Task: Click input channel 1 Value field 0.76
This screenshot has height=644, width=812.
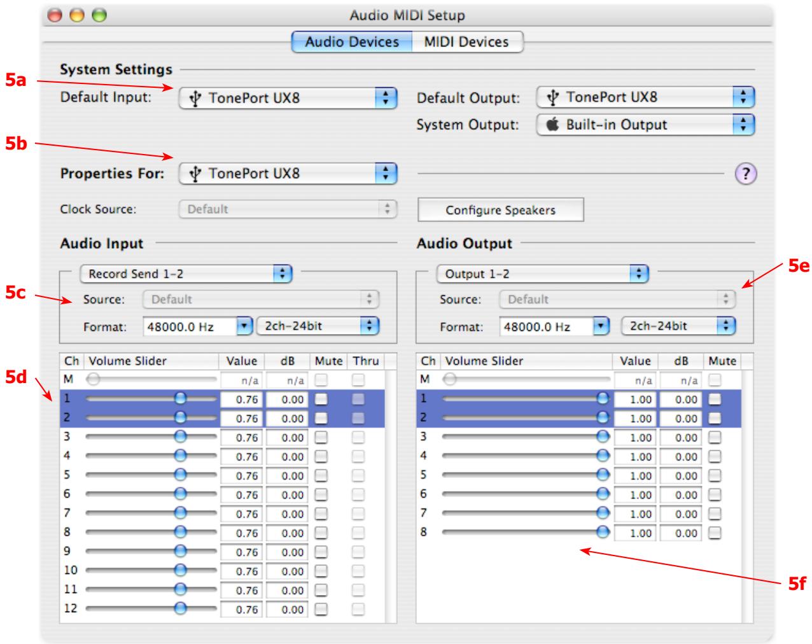Action: [241, 400]
